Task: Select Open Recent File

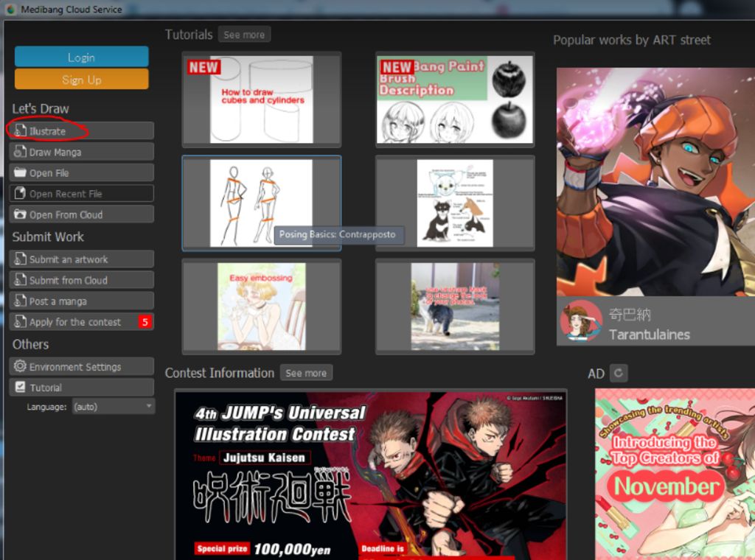Action: (x=81, y=193)
